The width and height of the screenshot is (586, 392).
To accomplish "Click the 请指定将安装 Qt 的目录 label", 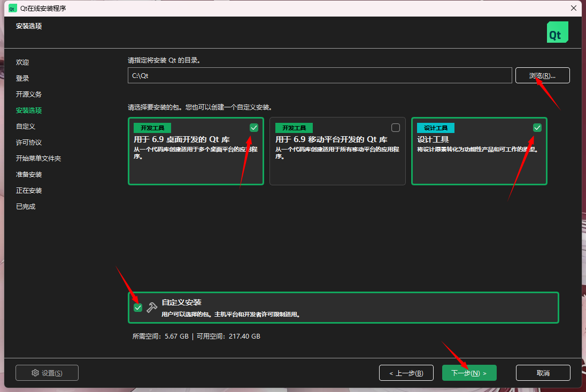I will [164, 60].
